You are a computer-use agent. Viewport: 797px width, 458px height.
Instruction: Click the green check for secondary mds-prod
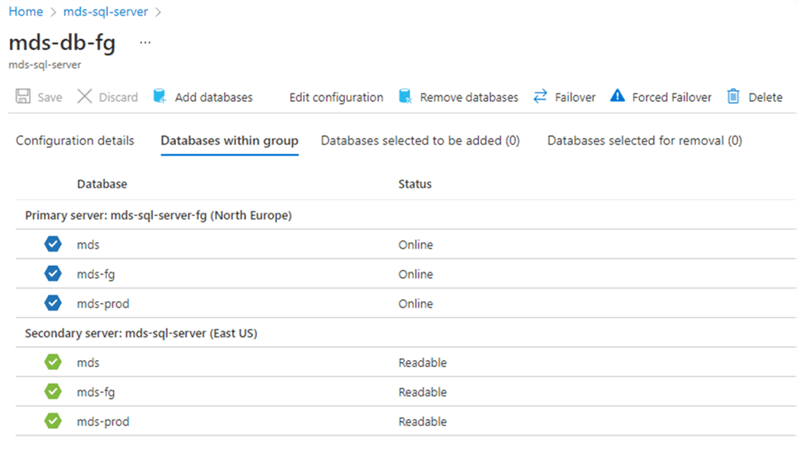53,421
